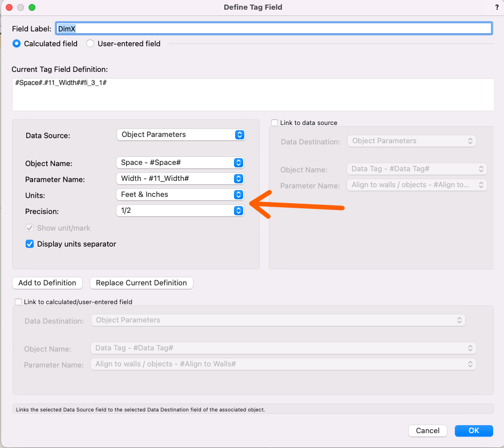This screenshot has width=504, height=448.
Task: Enable Link to calculated/user-entered field
Action: pos(18,302)
